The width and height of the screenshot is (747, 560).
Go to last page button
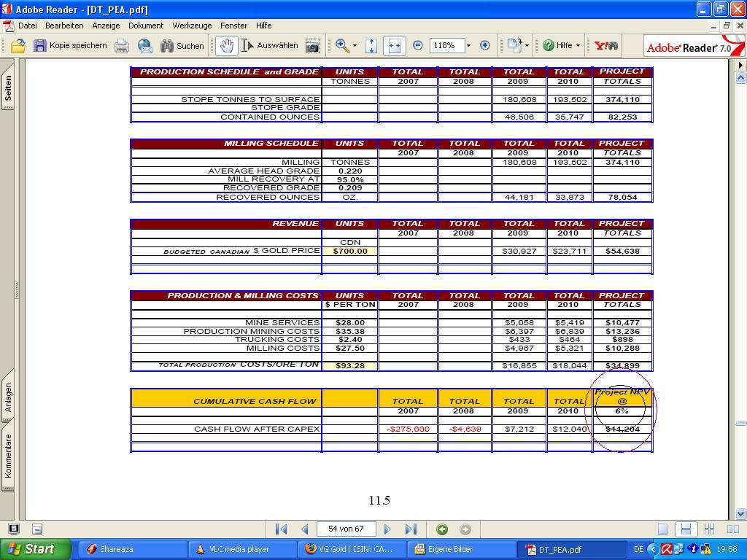pos(411,529)
